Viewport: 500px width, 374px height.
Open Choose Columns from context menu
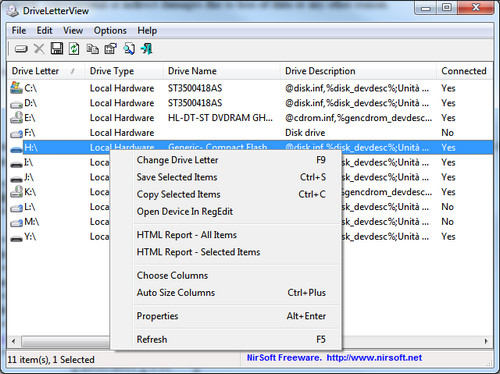pos(226,275)
